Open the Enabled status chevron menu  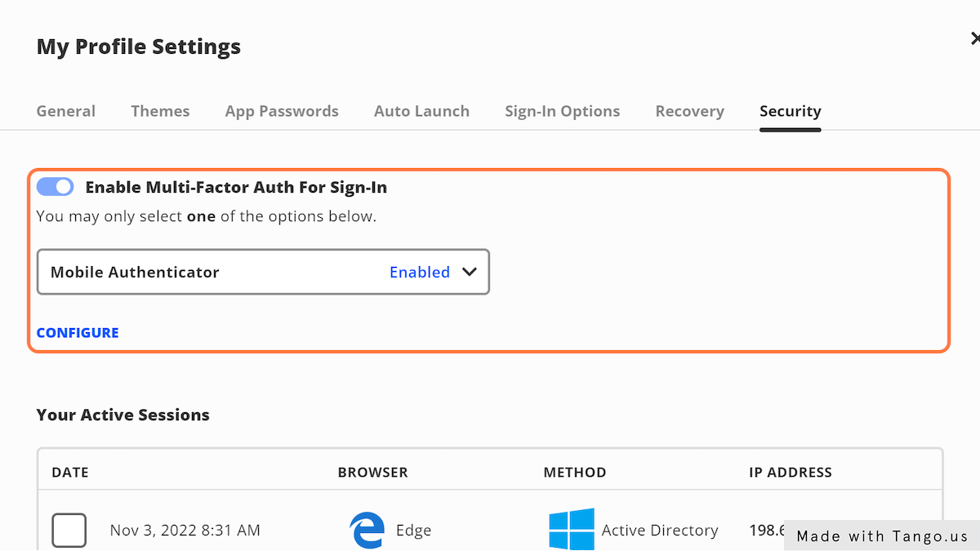469,272
